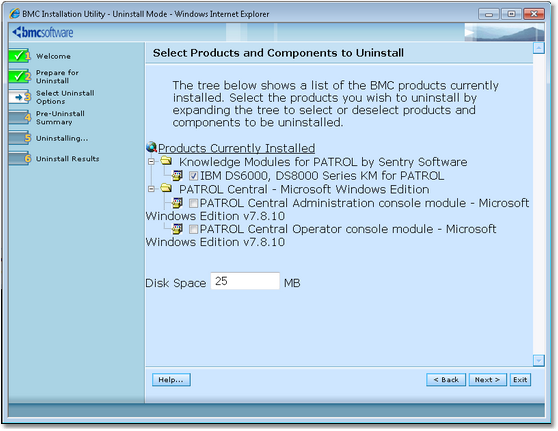This screenshot has height=431, width=558.
Task: Select the Welcome step
Action: tap(53, 56)
